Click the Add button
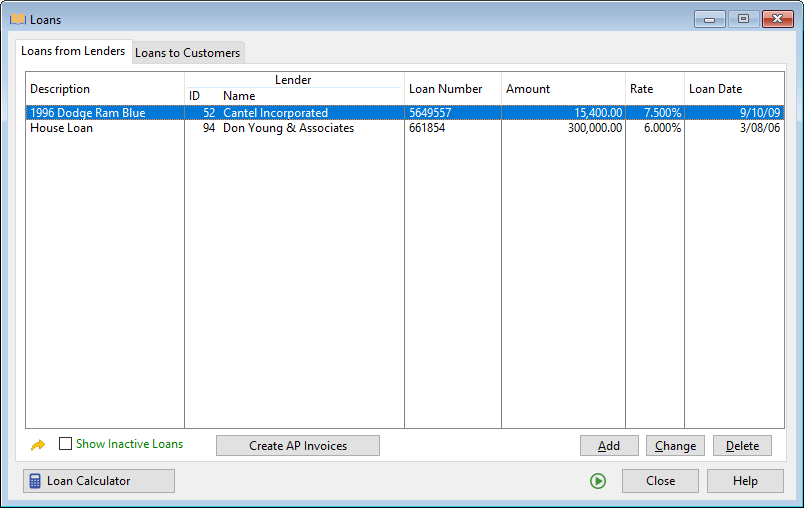The width and height of the screenshot is (804, 508). (609, 446)
